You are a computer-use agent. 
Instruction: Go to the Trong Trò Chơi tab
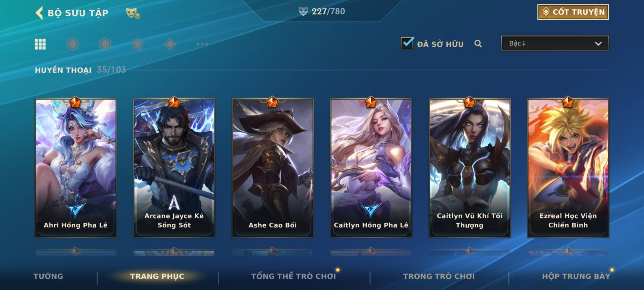[x=439, y=276]
